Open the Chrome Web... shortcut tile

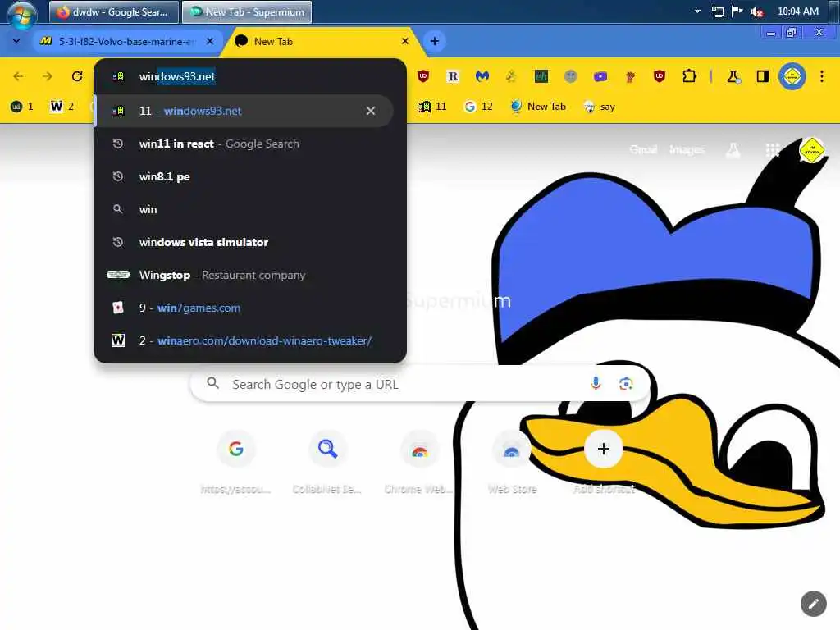pyautogui.click(x=419, y=462)
